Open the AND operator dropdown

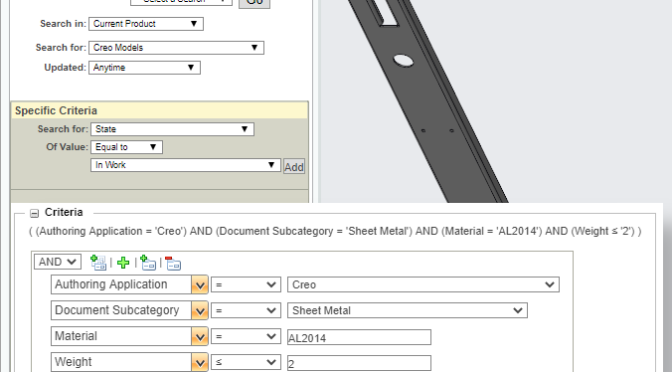pyautogui.click(x=57, y=262)
